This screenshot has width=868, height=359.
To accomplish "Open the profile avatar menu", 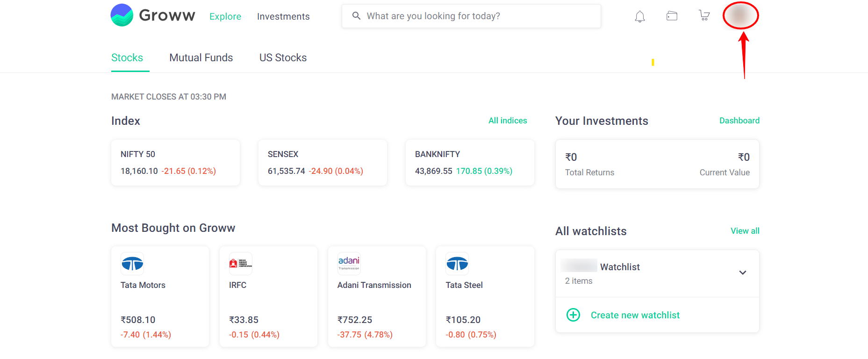I will pos(740,15).
